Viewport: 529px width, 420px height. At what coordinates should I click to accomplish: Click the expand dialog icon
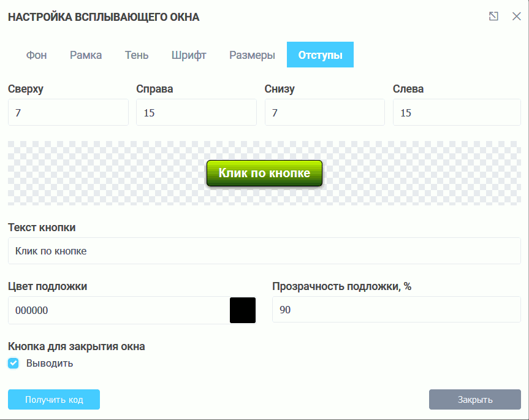pyautogui.click(x=494, y=17)
